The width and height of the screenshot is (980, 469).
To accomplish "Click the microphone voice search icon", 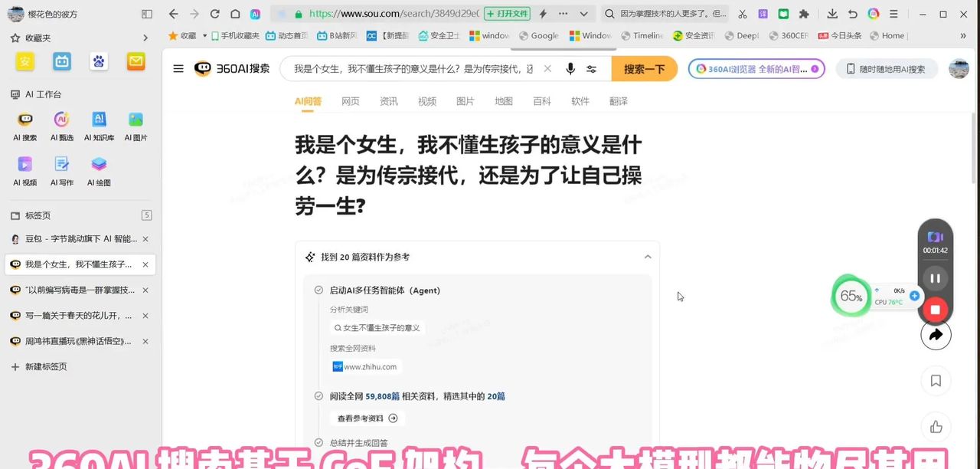I will 570,68.
